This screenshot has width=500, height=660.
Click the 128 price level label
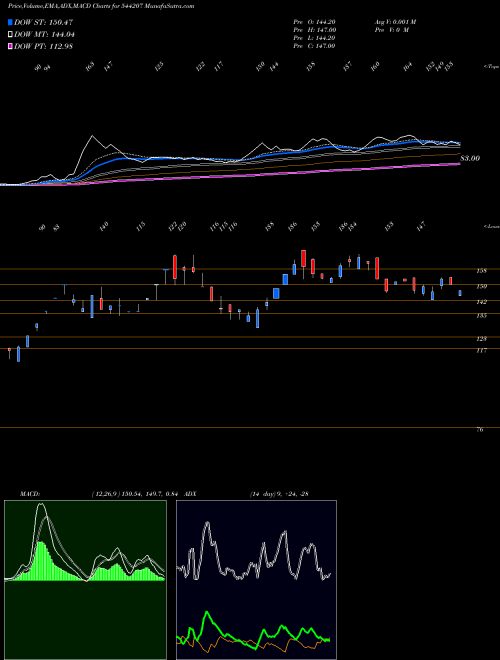tap(481, 339)
